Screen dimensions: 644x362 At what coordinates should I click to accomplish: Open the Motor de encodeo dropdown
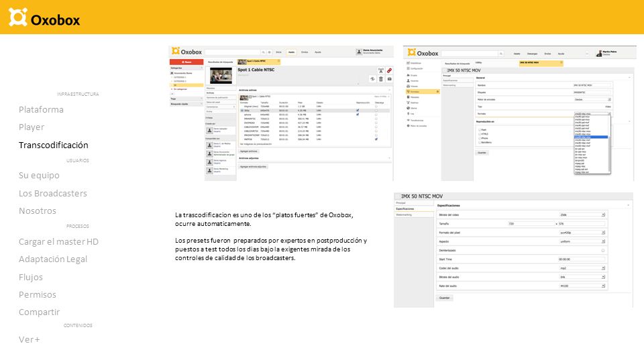[592, 99]
